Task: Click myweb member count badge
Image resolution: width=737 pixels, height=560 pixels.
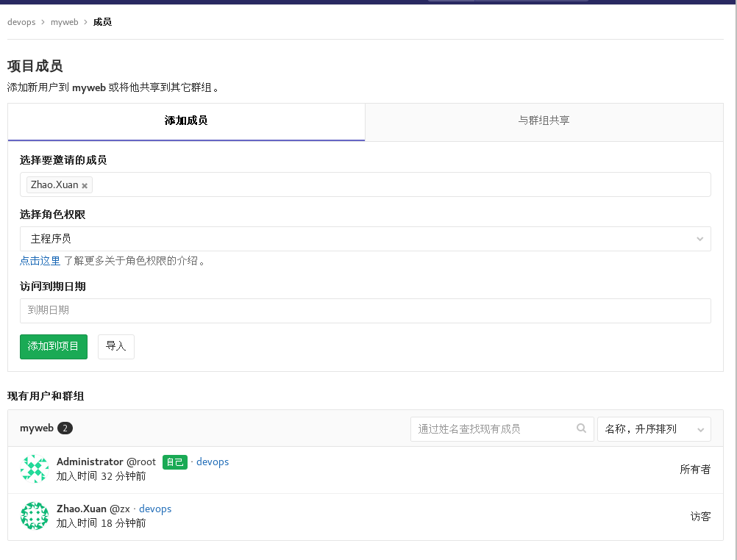Action: coord(65,428)
